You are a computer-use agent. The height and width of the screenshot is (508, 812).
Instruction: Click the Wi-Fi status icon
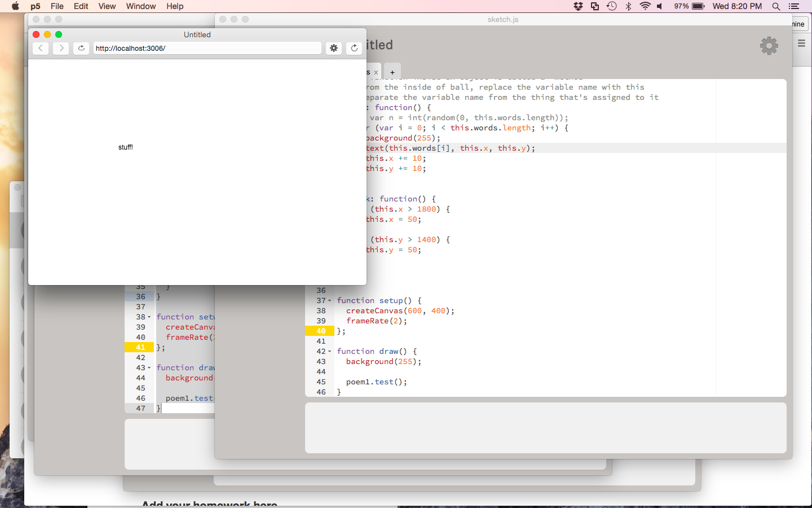(645, 6)
